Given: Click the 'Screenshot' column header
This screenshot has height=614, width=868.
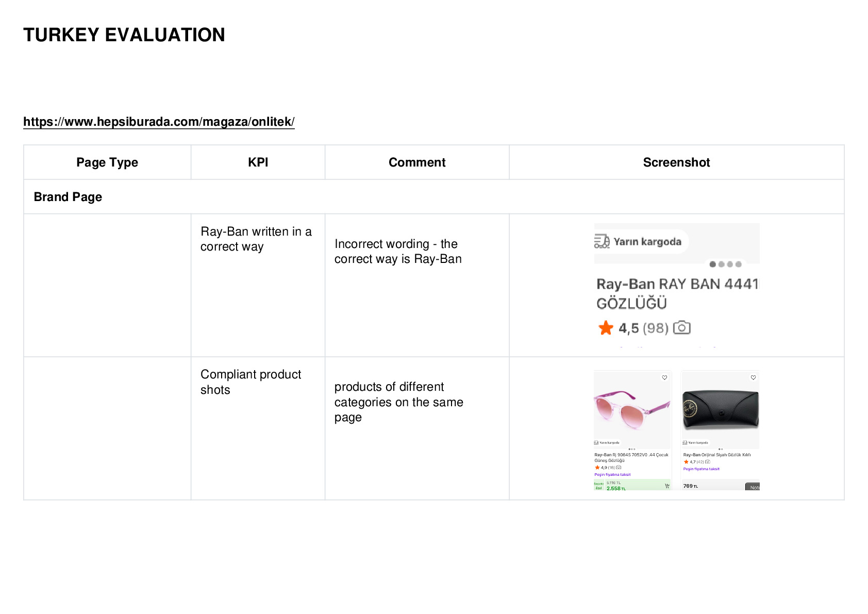Looking at the screenshot, I should click(676, 162).
